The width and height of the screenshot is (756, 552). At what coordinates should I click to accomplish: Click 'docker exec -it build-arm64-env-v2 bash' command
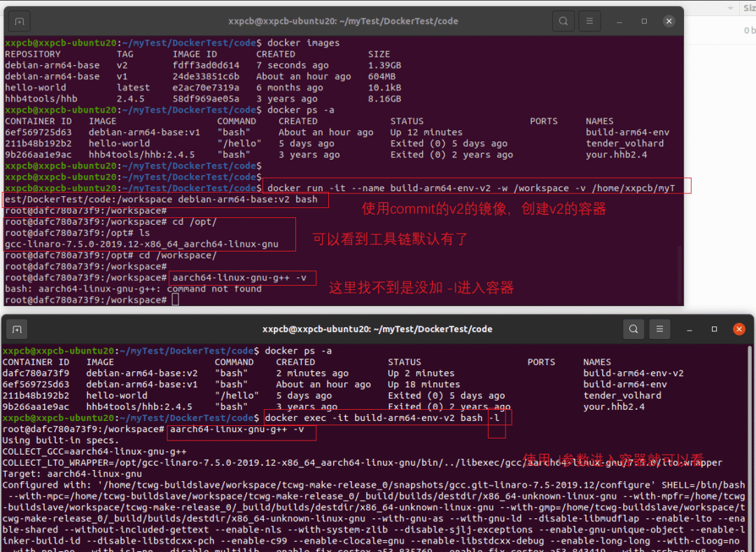click(374, 418)
